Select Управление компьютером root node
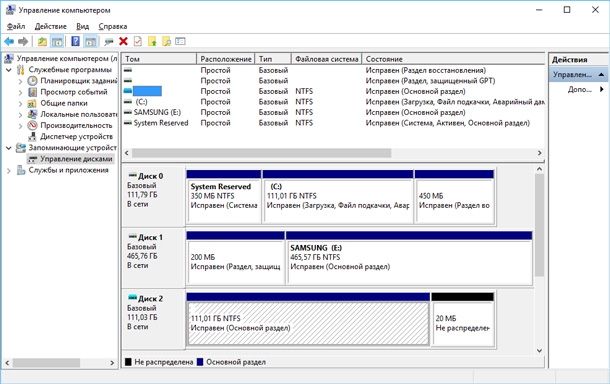The width and height of the screenshot is (610, 384). click(66, 59)
